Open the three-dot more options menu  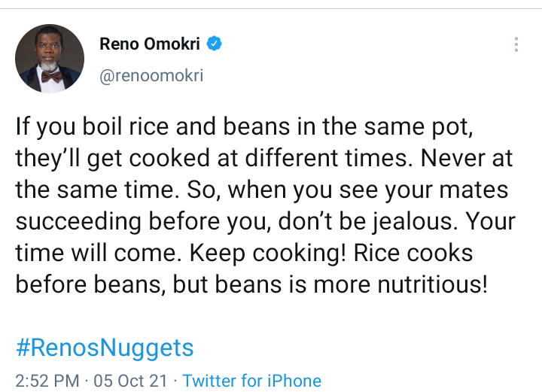(x=516, y=44)
